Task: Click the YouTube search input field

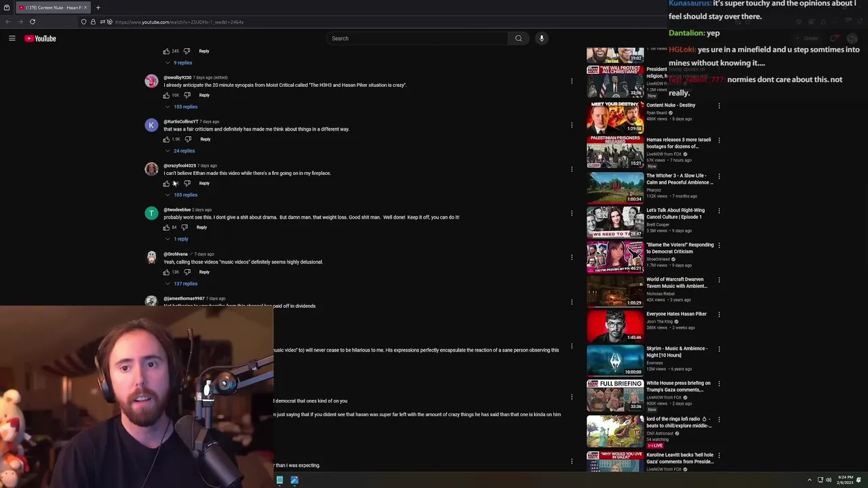Action: (417, 39)
